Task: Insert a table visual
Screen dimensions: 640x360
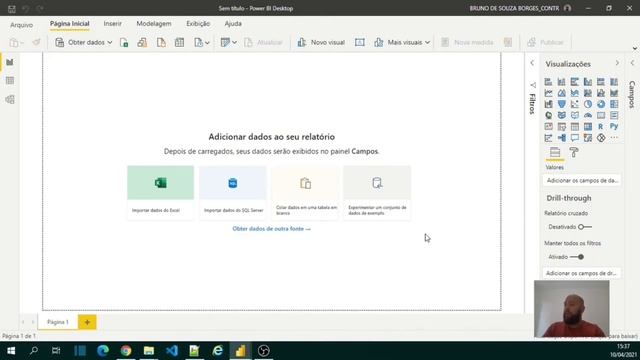Action: [x=575, y=127]
